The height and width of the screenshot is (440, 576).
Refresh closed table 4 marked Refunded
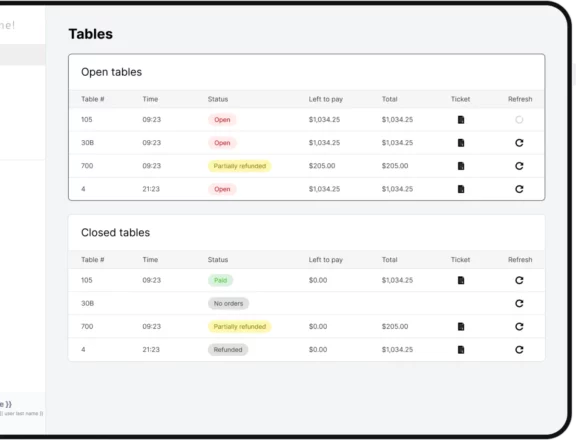point(519,350)
